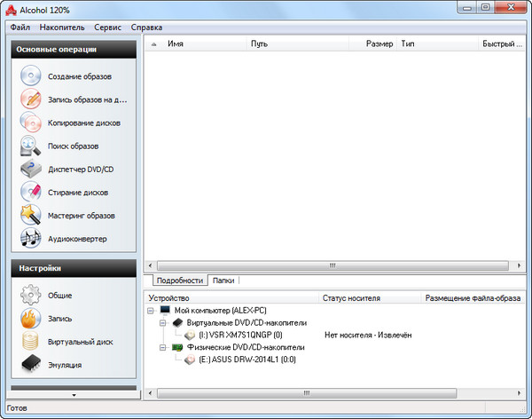Launch Аудиоконвертер music notes icon

coord(31,238)
